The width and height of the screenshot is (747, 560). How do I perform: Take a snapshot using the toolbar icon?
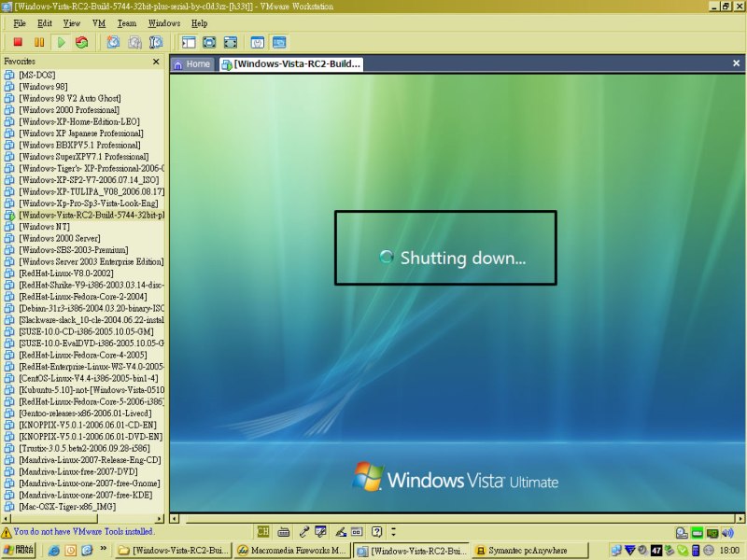point(113,42)
